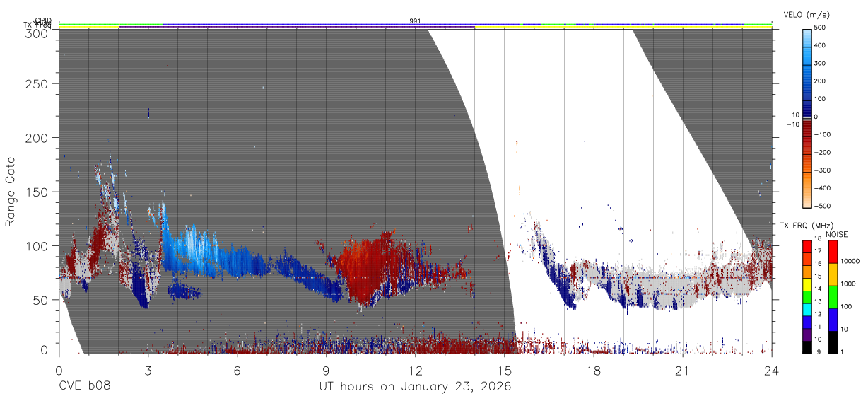Click the 18 hour tick on UT axis
This screenshot has height=401, width=868.
click(593, 370)
